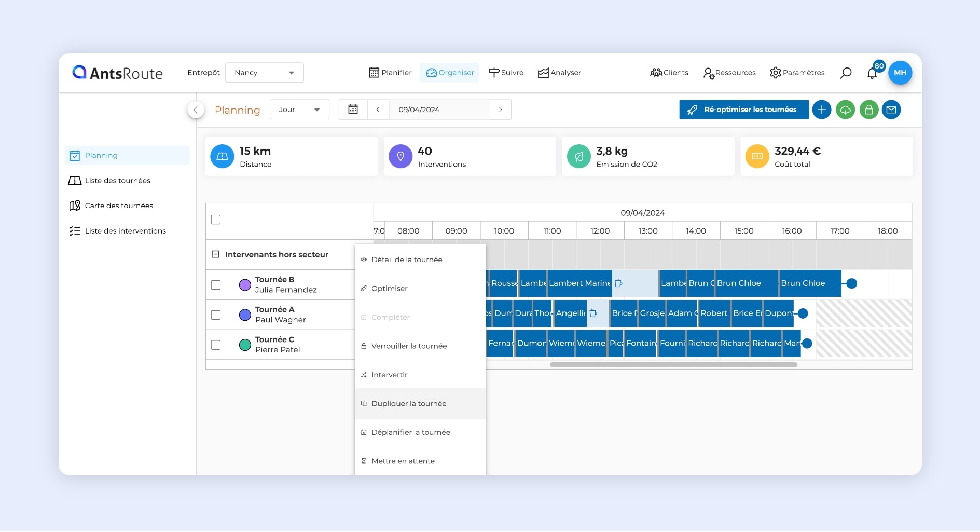
Task: Click the green padlock lock icon
Action: click(x=868, y=110)
